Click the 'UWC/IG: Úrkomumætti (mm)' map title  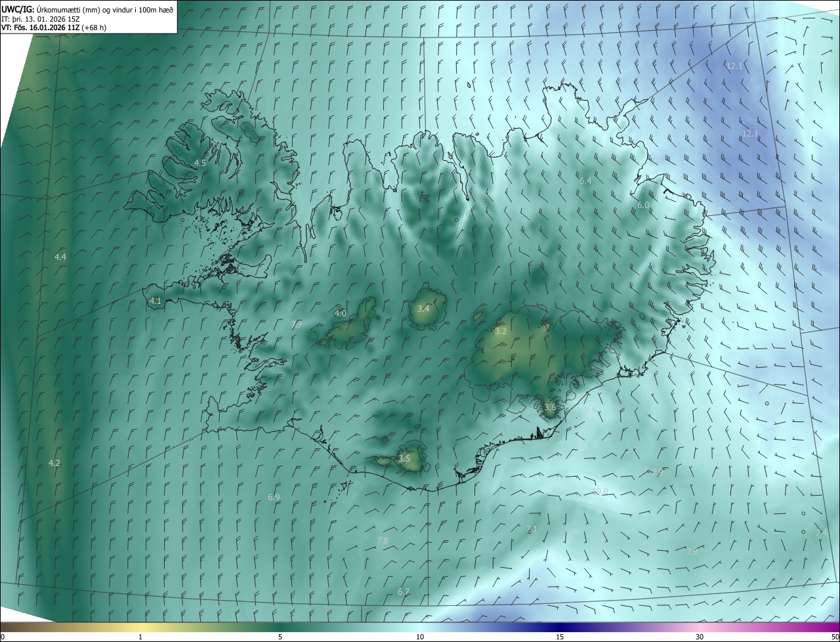[x=87, y=9]
